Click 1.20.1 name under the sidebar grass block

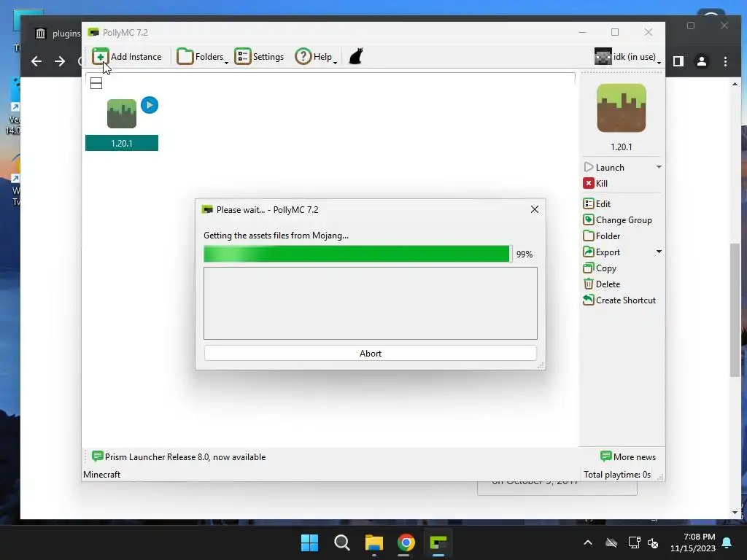point(622,147)
